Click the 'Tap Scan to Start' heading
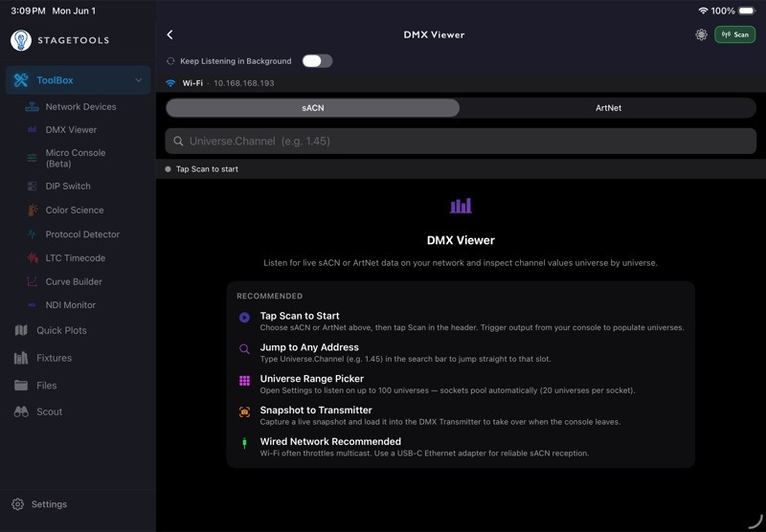Image resolution: width=766 pixels, height=532 pixels. click(300, 316)
